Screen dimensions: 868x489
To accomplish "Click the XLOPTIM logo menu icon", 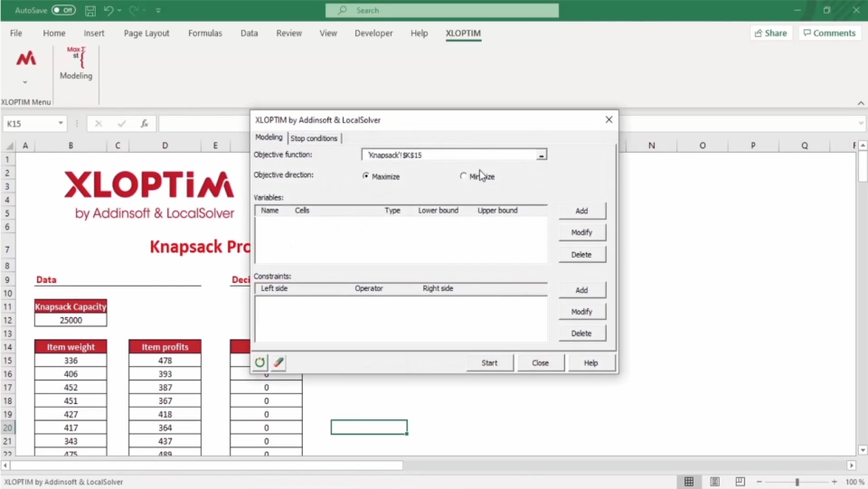I will 25,58.
